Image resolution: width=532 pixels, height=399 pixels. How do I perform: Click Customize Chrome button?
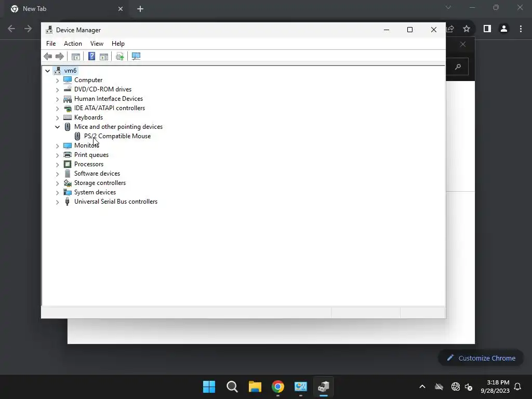coord(481,358)
